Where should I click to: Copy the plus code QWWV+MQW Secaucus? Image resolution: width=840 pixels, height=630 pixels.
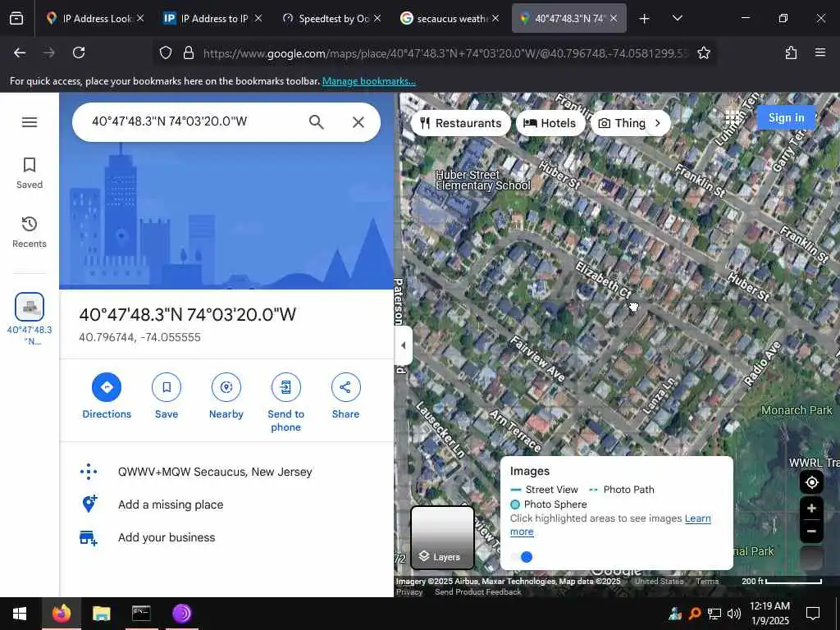(214, 472)
